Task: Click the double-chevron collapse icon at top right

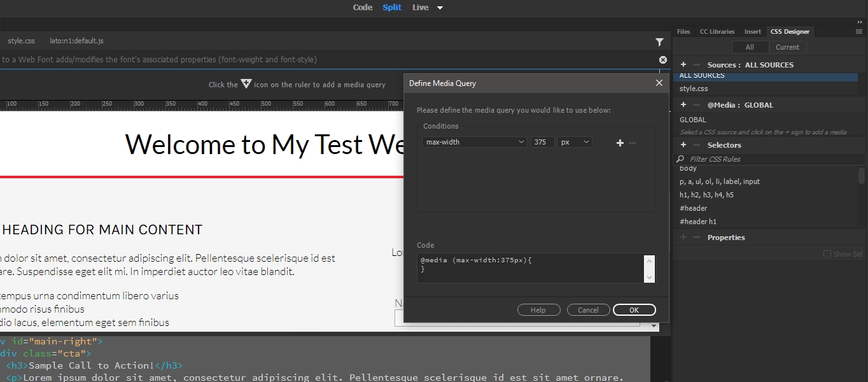Action: [860, 21]
